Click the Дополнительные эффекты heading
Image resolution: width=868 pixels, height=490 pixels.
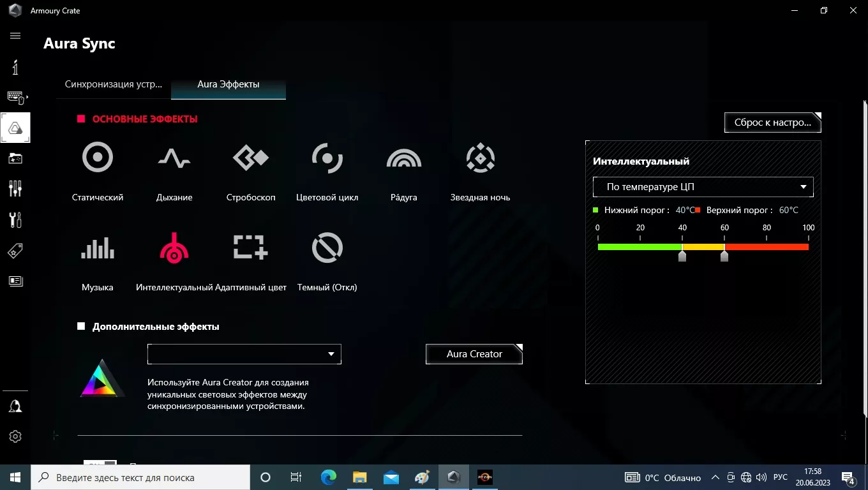click(156, 327)
